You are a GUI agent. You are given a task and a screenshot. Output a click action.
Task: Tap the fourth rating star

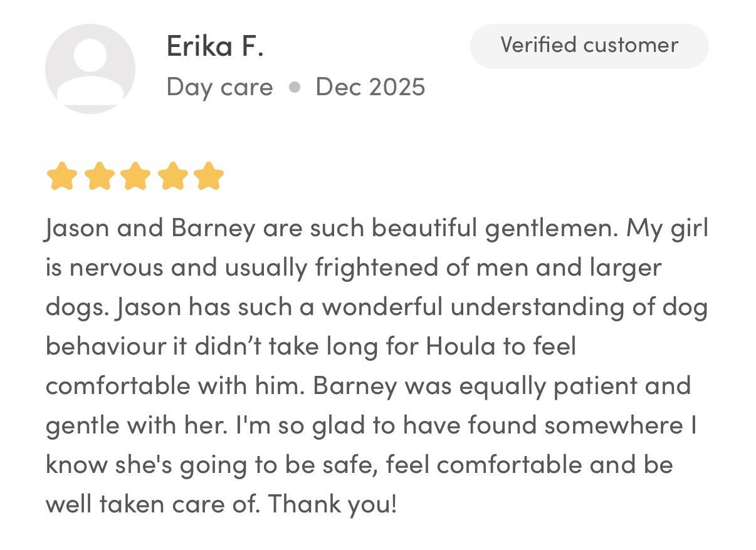[x=172, y=176]
